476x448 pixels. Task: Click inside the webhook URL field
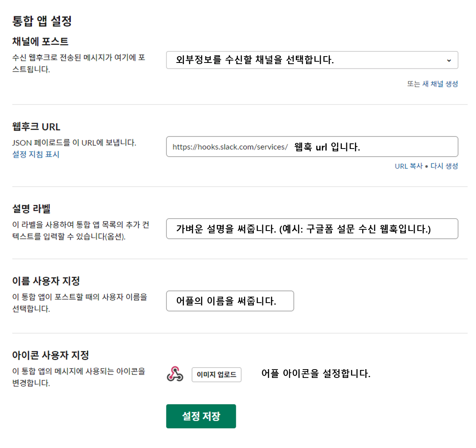312,147
